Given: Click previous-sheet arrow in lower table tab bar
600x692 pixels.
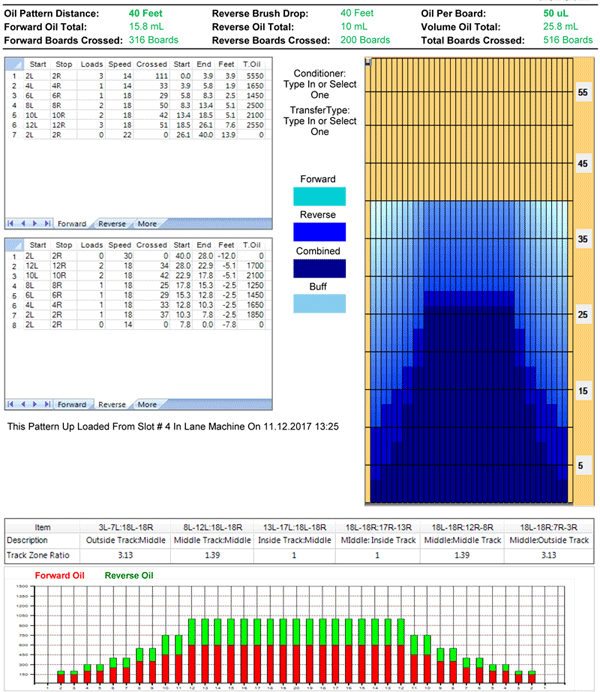Looking at the screenshot, I should pyautogui.click(x=23, y=405).
